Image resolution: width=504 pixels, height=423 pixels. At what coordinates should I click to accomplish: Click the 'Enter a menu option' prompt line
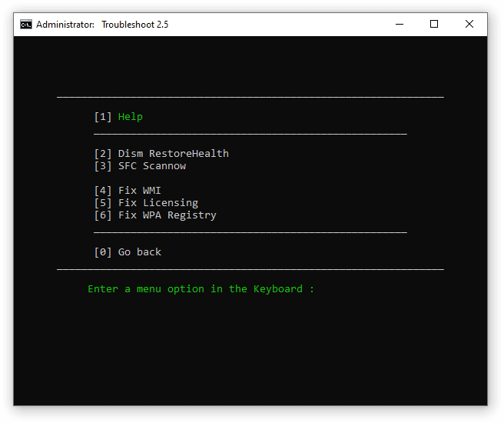201,289
